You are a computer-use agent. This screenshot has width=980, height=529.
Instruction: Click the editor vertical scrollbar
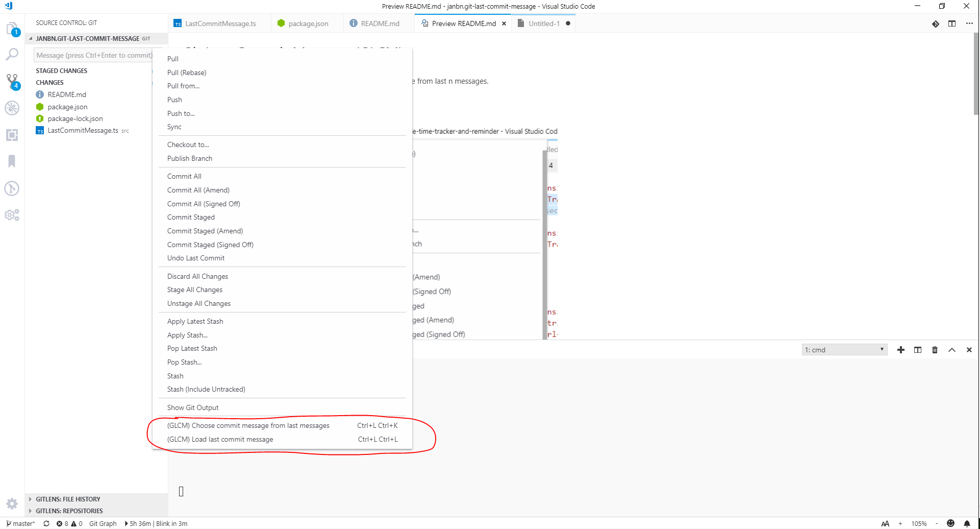pyautogui.click(x=976, y=74)
